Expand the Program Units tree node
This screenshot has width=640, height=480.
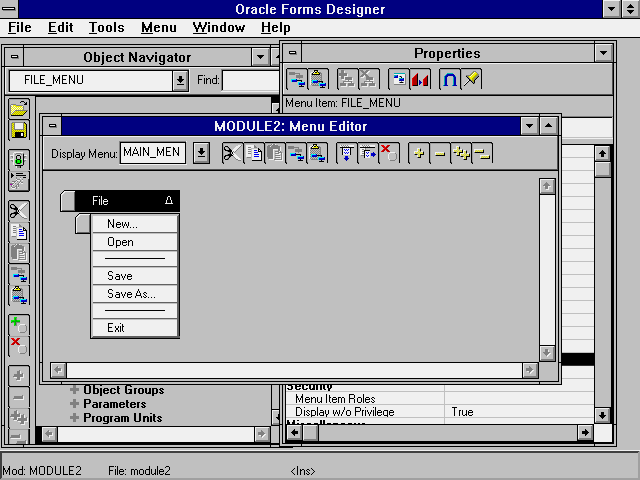tap(74, 418)
